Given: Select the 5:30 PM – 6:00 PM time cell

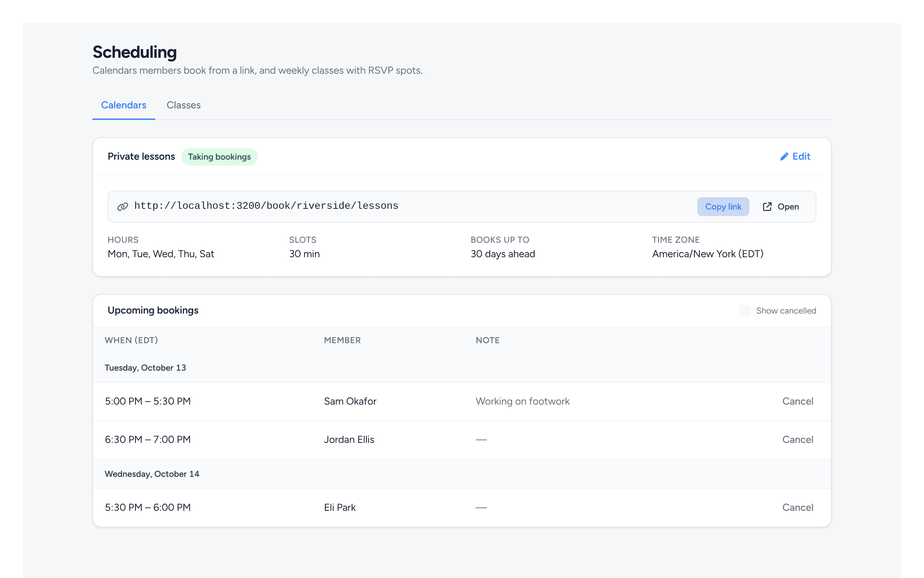Looking at the screenshot, I should [x=148, y=508].
